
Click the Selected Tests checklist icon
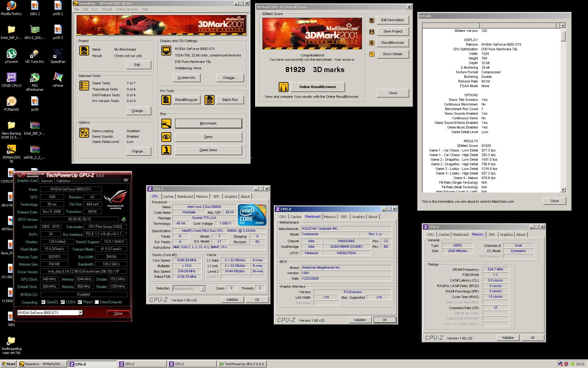84,86
